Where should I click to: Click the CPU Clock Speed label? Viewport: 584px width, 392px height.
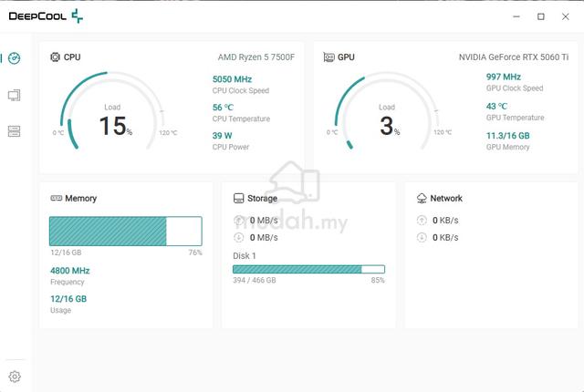[241, 91]
